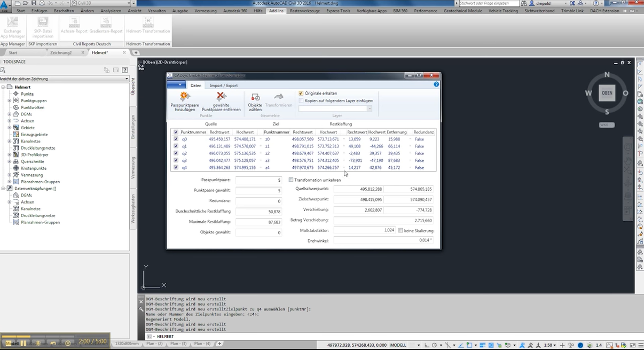Switch to the Import / Export tab

[224, 85]
